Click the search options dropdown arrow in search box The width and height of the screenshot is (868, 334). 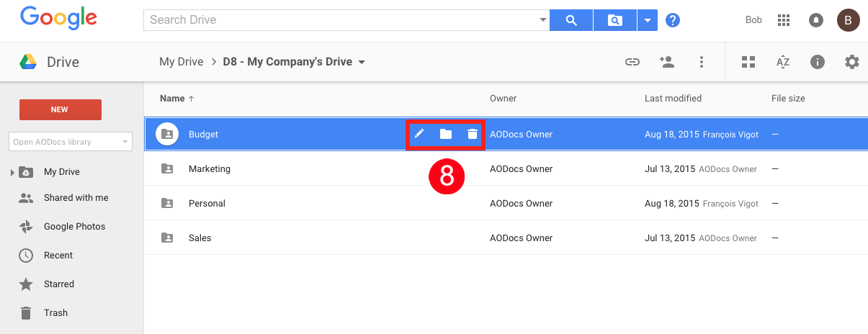point(543,20)
